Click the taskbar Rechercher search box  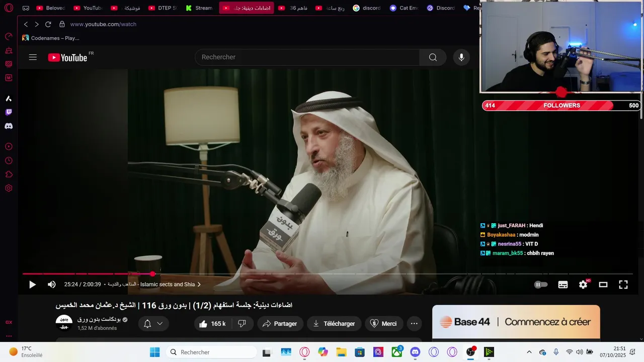211,352
